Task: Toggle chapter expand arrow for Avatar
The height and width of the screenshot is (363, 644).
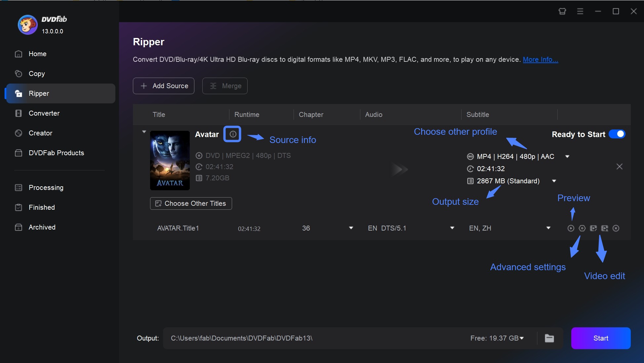Action: [144, 131]
